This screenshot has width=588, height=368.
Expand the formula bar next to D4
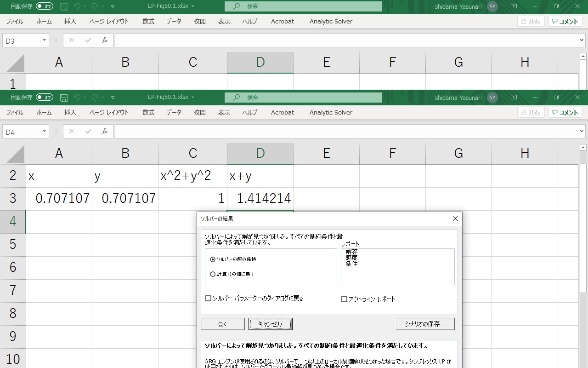pyautogui.click(x=582, y=132)
